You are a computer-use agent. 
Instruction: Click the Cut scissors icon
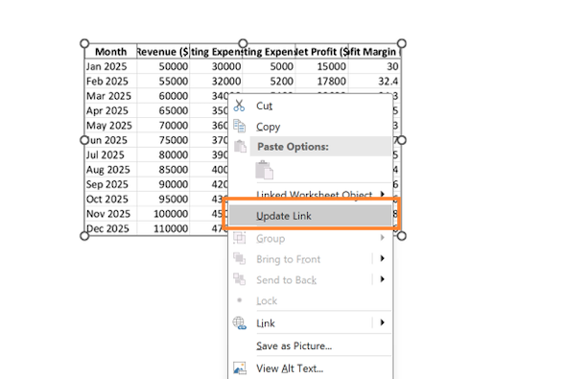point(239,106)
